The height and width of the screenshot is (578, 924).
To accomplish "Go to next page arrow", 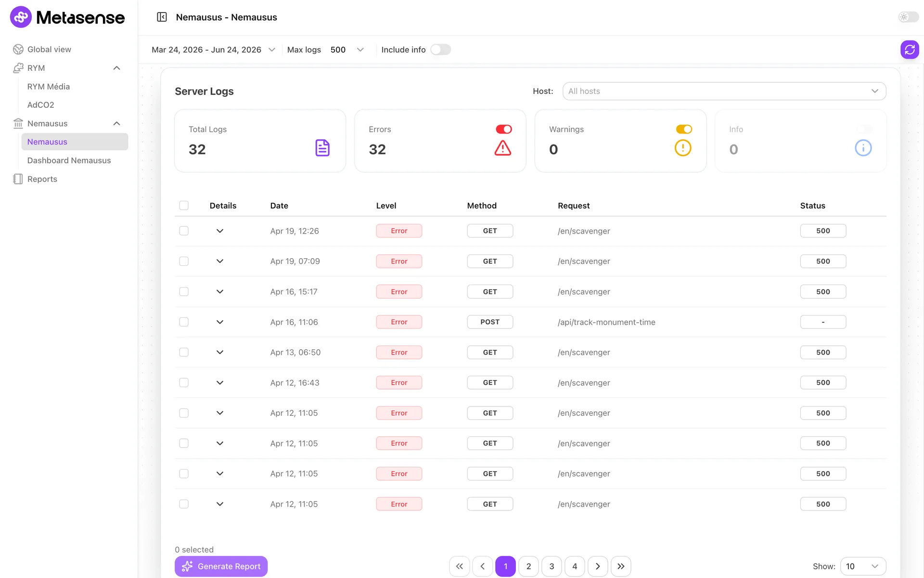I will 598,566.
